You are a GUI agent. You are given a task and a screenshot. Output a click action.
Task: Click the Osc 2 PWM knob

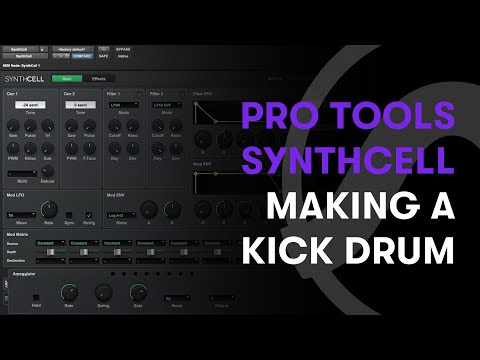tap(71, 148)
